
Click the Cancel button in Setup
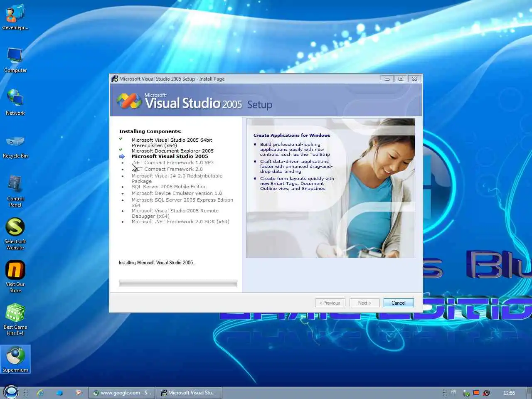399,303
